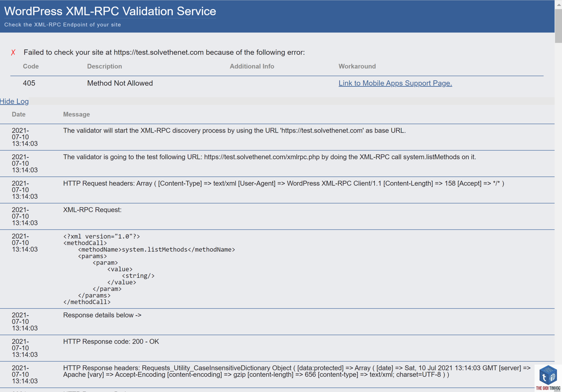The width and height of the screenshot is (562, 392).
Task: Click the Message column header in log
Action: click(77, 114)
